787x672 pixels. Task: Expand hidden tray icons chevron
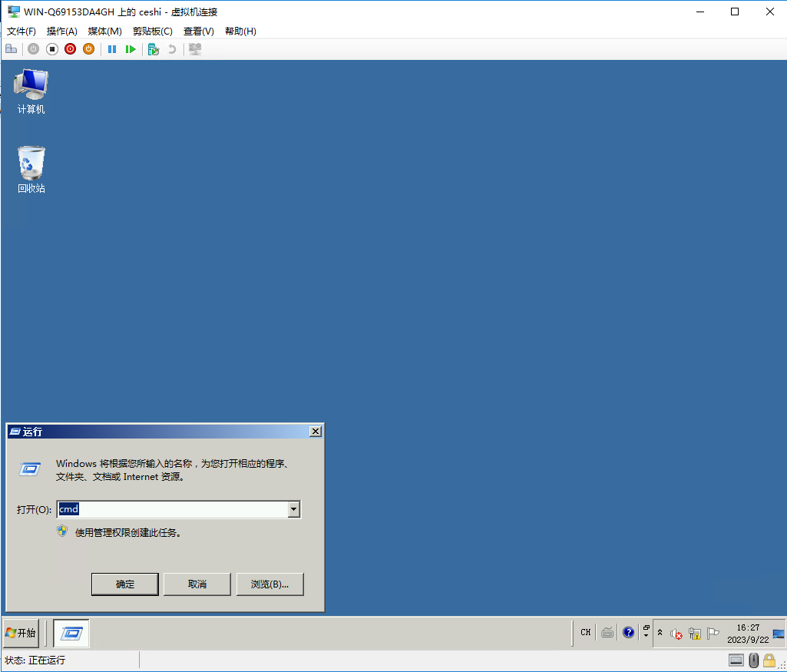(x=660, y=633)
